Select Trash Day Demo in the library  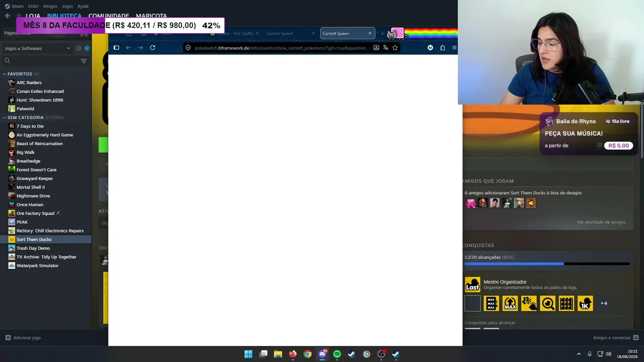pyautogui.click(x=33, y=248)
